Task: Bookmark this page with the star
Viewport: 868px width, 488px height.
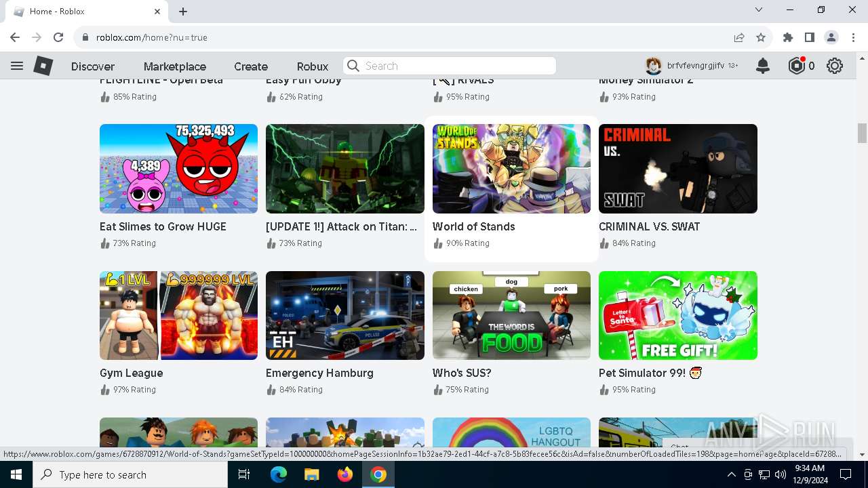Action: click(761, 37)
